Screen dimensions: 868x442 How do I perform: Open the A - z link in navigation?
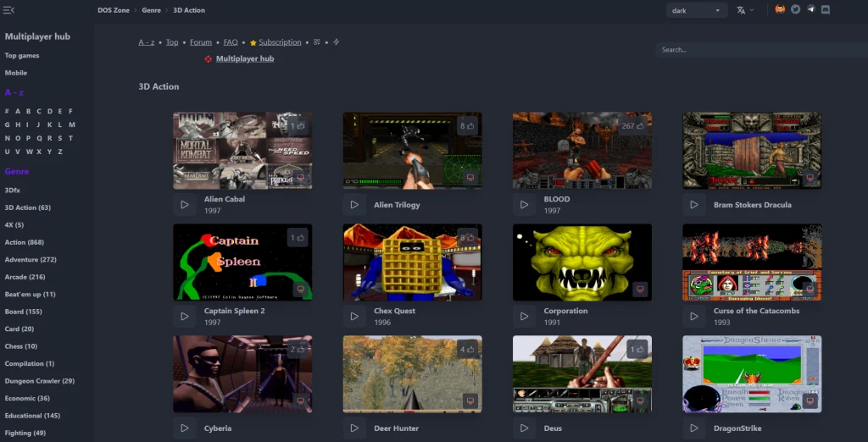pyautogui.click(x=147, y=42)
